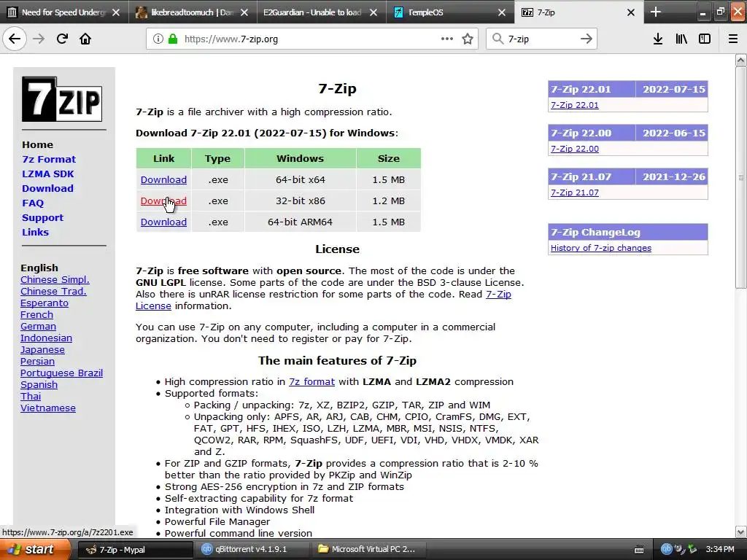
Task: Open the Download sidebar link
Action: 47,188
